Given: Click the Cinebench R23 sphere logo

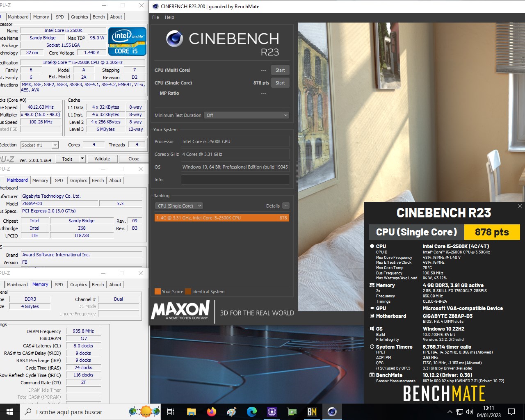Looking at the screenshot, I should [174, 39].
